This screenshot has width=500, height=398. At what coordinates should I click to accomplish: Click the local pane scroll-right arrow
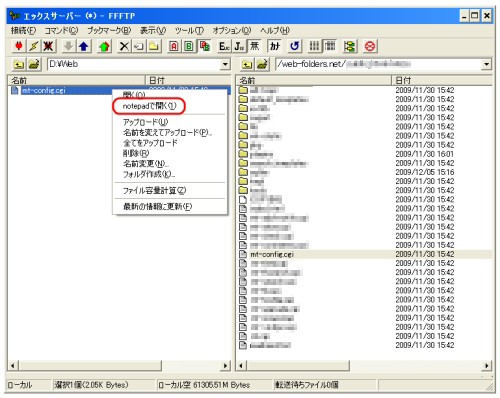(x=226, y=366)
